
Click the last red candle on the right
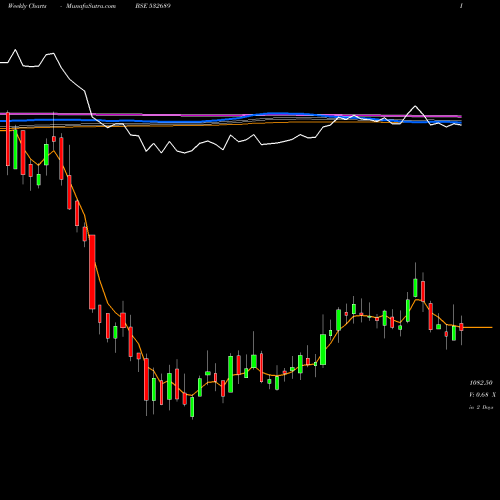(461, 327)
